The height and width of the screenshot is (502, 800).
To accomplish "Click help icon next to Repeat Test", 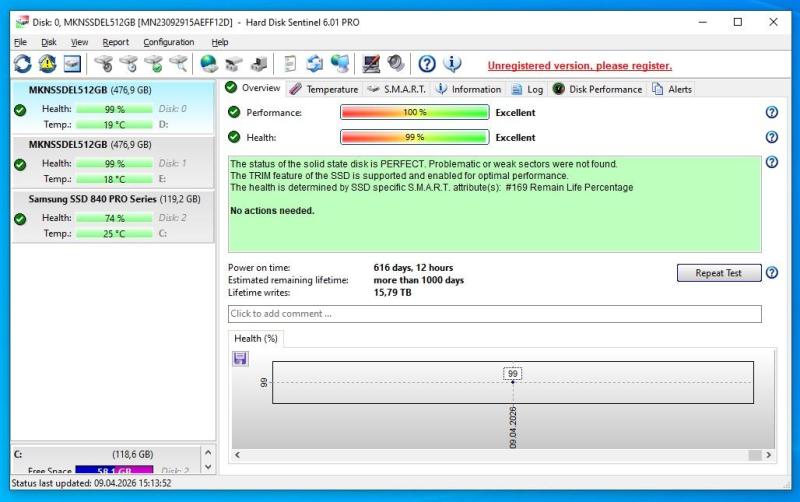I will [772, 273].
